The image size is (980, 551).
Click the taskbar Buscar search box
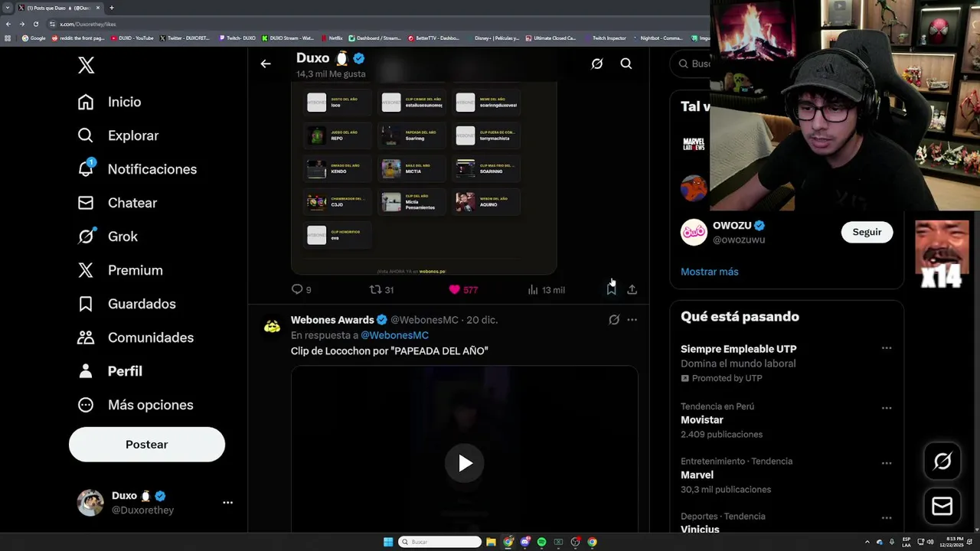(x=439, y=542)
